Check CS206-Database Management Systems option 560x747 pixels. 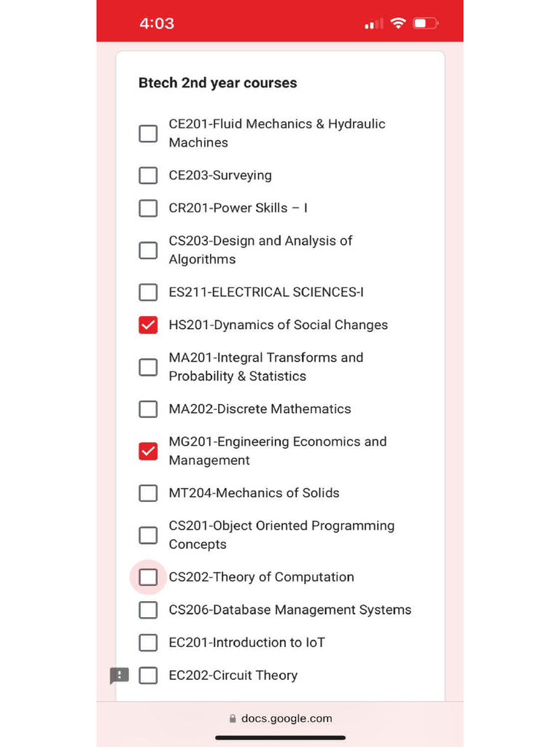click(148, 610)
